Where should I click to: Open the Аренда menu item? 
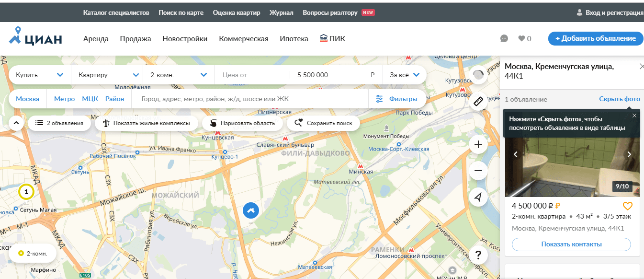96,39
